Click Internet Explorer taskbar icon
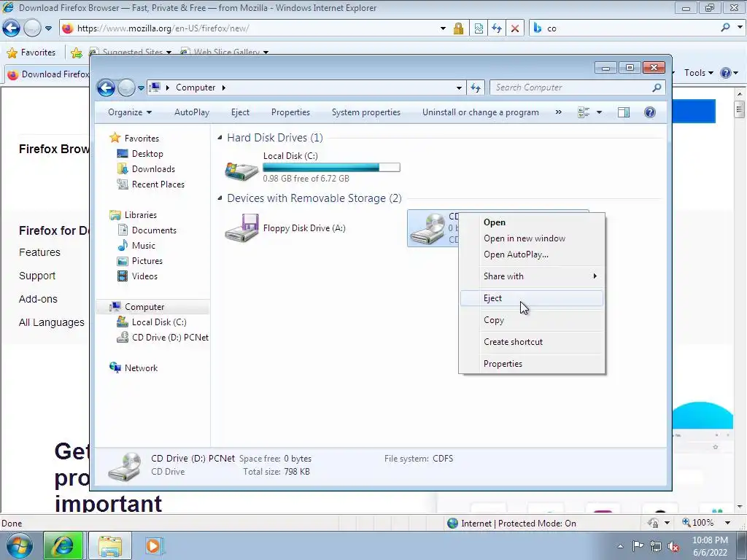 coord(63,545)
